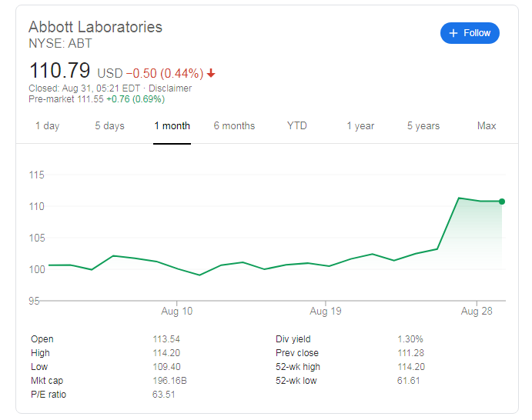Image resolution: width=532 pixels, height=420 pixels.
Task: Click the plus icon in Follow button
Action: (x=453, y=33)
